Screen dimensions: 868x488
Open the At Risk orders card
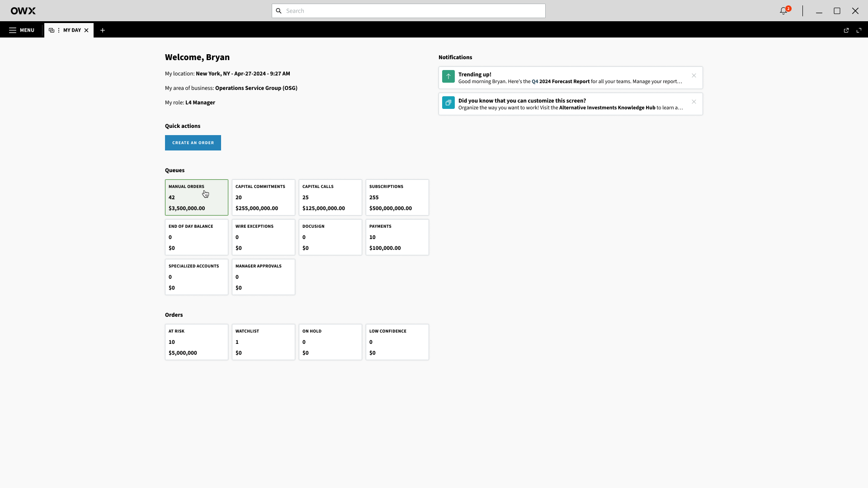coord(197,342)
